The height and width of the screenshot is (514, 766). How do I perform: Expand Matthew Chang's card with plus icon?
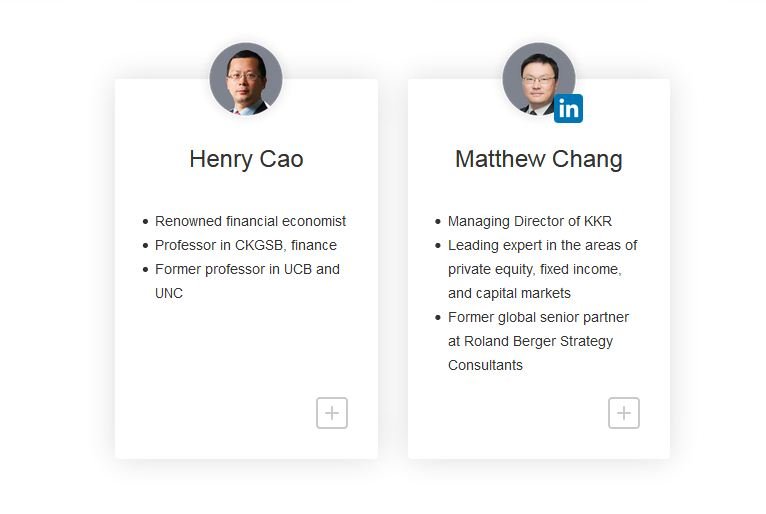pyautogui.click(x=624, y=413)
